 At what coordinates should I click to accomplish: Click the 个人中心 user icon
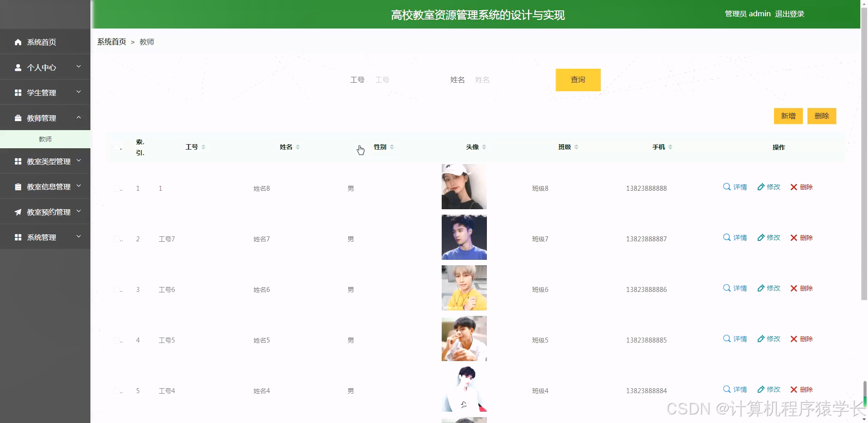(18, 67)
